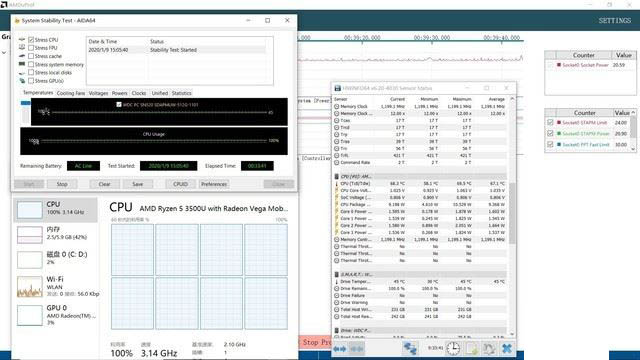
Task: Click the S.M.A.R.T. section drive icon in HWiNFO
Action: (336, 274)
